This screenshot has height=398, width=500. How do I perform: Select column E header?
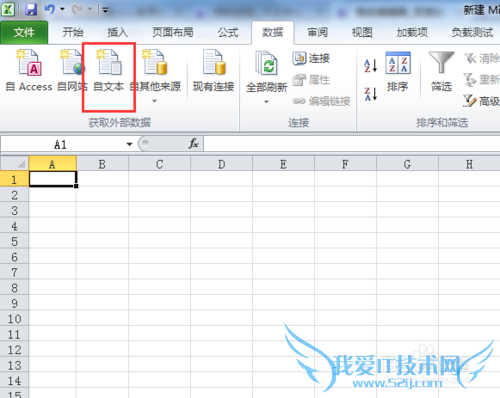tap(284, 164)
